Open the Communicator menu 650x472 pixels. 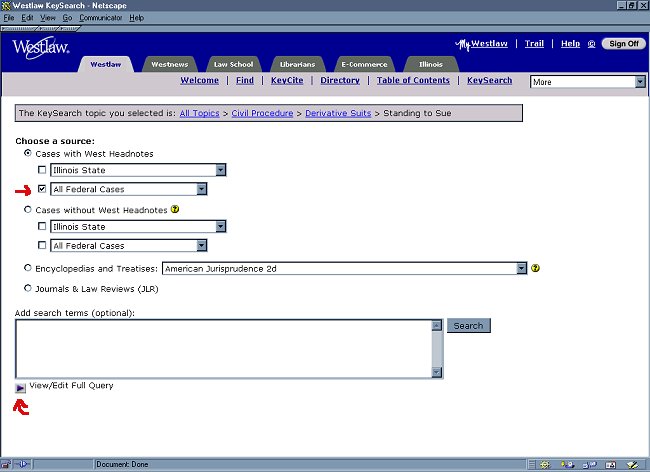pyautogui.click(x=101, y=18)
